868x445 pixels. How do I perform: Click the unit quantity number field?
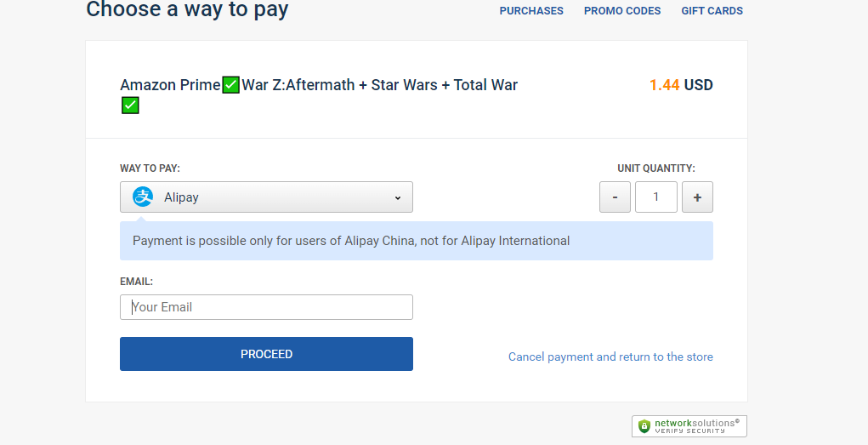[x=656, y=197]
